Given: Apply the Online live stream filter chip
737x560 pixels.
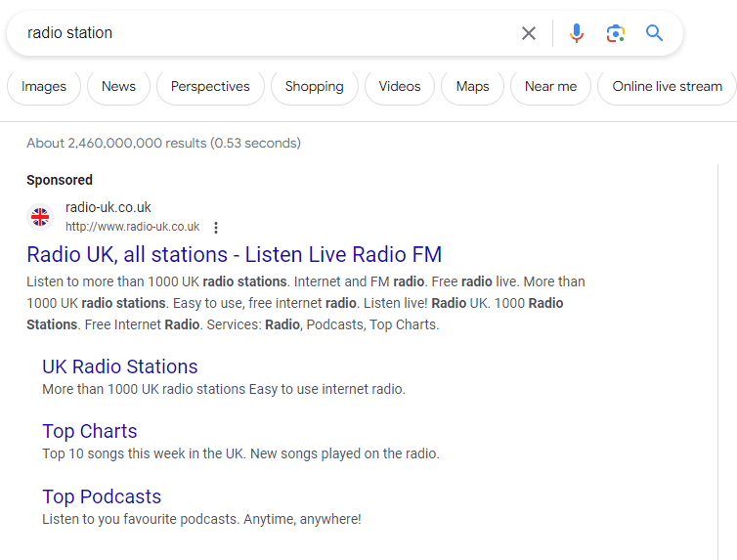Looking at the screenshot, I should [667, 87].
